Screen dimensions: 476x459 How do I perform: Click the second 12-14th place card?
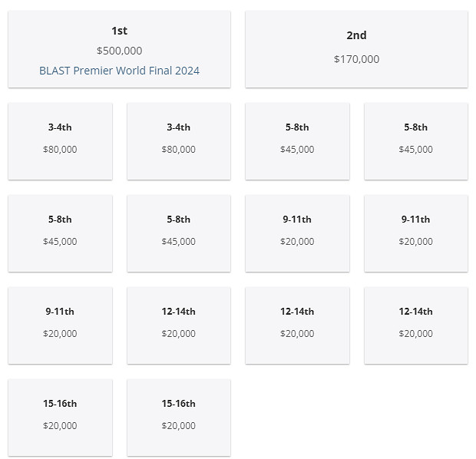[297, 325]
